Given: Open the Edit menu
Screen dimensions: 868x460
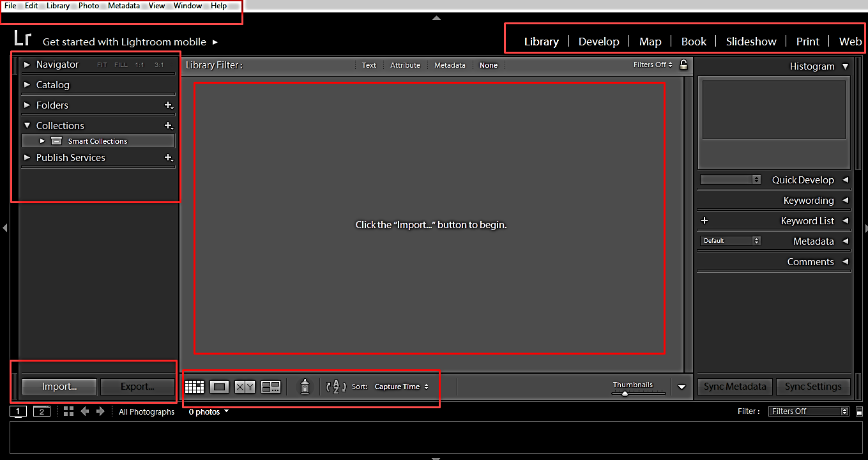Looking at the screenshot, I should (31, 6).
